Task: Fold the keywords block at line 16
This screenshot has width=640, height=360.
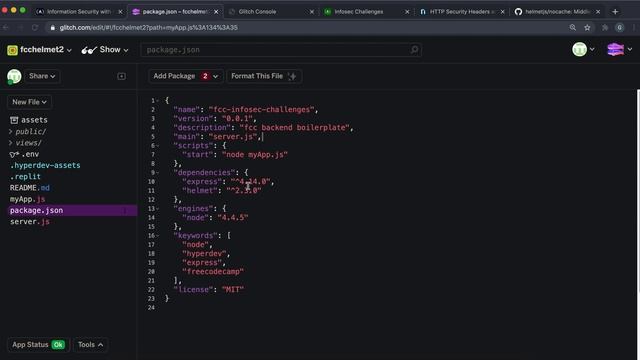Action: pyautogui.click(x=158, y=236)
